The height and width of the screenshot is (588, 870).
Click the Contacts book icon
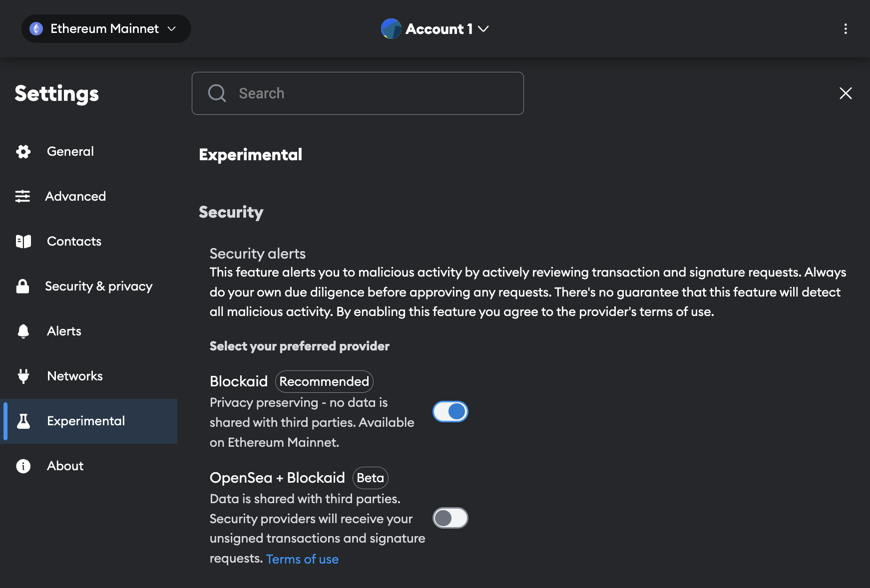tap(23, 242)
